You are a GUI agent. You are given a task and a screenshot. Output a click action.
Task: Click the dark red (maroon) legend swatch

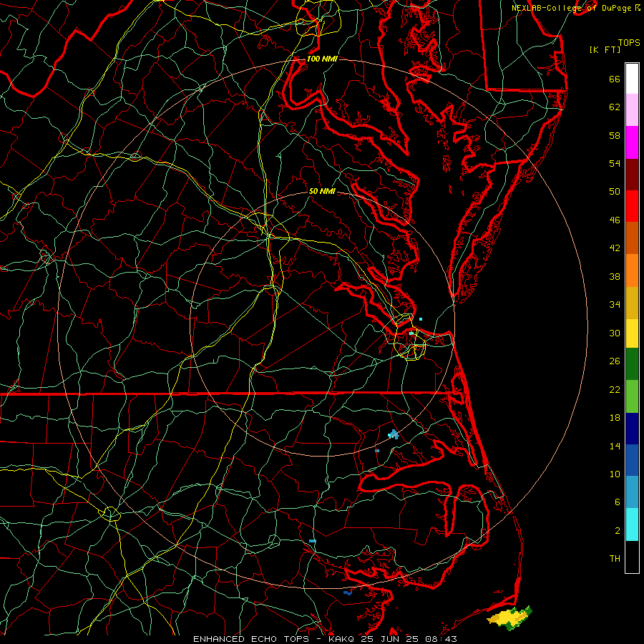pyautogui.click(x=632, y=175)
